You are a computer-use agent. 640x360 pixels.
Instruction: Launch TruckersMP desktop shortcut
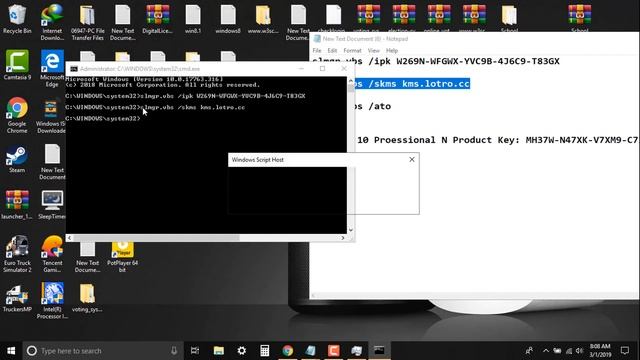pos(17,298)
